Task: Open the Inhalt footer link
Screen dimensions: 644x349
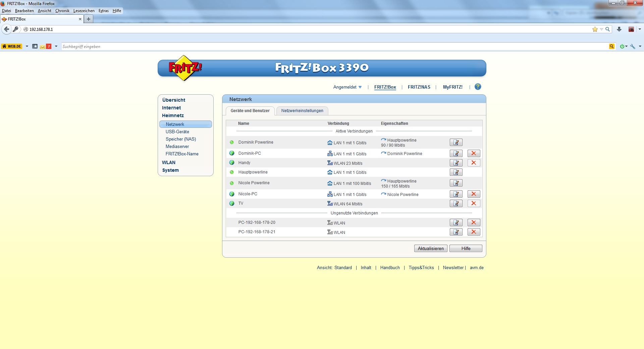Action: pyautogui.click(x=366, y=267)
